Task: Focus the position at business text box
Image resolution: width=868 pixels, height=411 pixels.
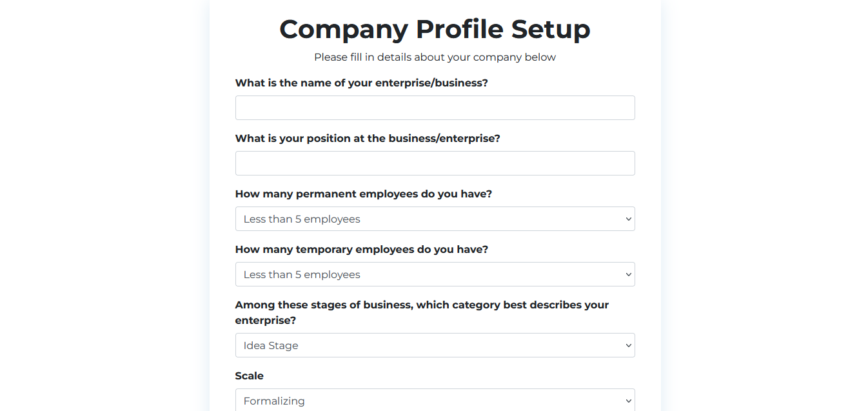Action: (x=435, y=163)
